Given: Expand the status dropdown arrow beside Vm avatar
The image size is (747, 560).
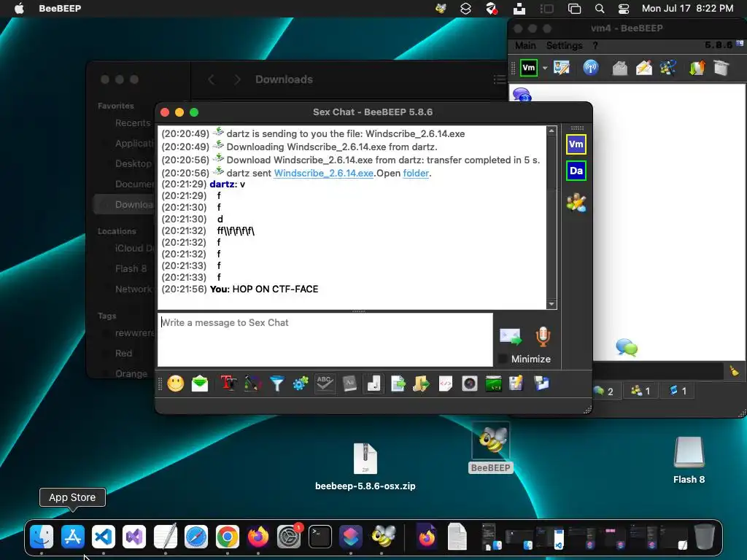Looking at the screenshot, I should 545,68.
